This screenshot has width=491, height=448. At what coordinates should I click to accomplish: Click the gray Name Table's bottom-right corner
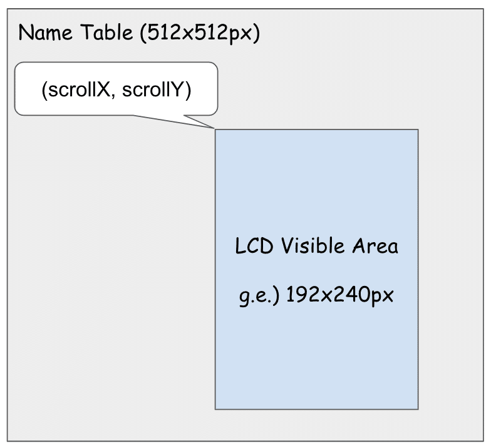coord(482,440)
